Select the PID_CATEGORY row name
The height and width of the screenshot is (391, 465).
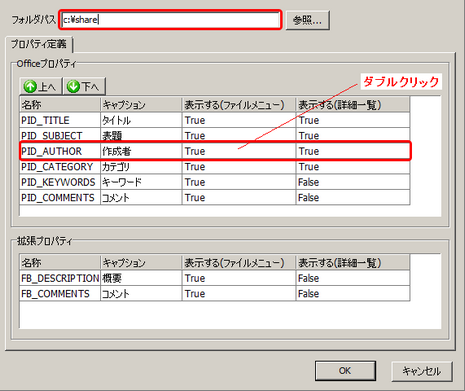tap(60, 167)
